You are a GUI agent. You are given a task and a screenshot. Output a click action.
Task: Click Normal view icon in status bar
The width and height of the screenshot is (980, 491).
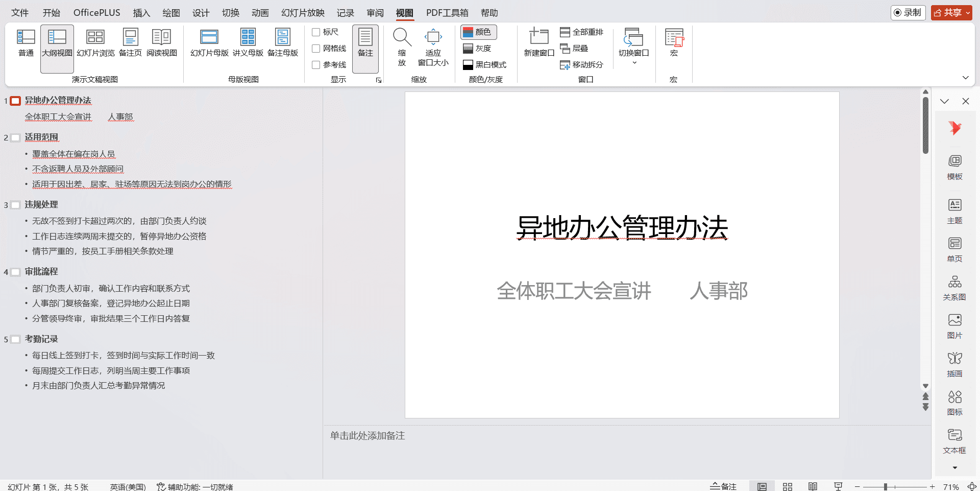[762, 486]
